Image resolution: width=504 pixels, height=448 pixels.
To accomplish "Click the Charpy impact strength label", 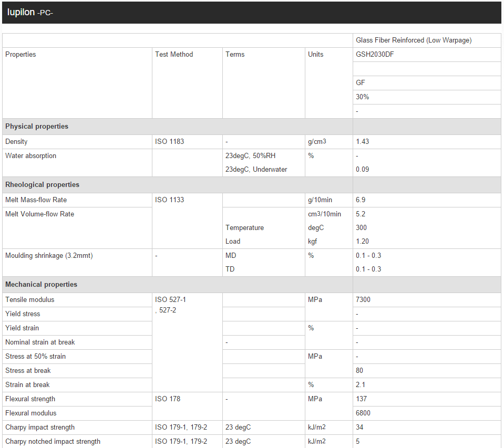I will 40,428.
